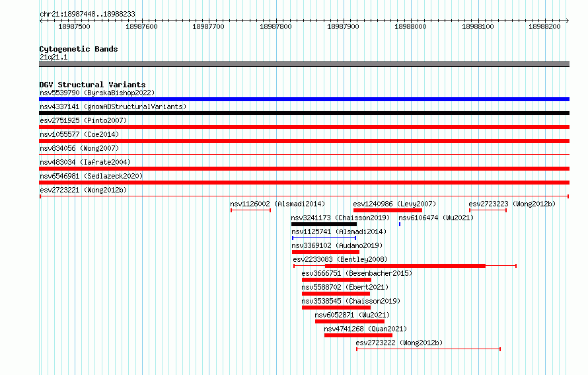Click the nsv1126002 (Alsmadi2014) label
This screenshot has width=588, height=375.
coord(277,204)
